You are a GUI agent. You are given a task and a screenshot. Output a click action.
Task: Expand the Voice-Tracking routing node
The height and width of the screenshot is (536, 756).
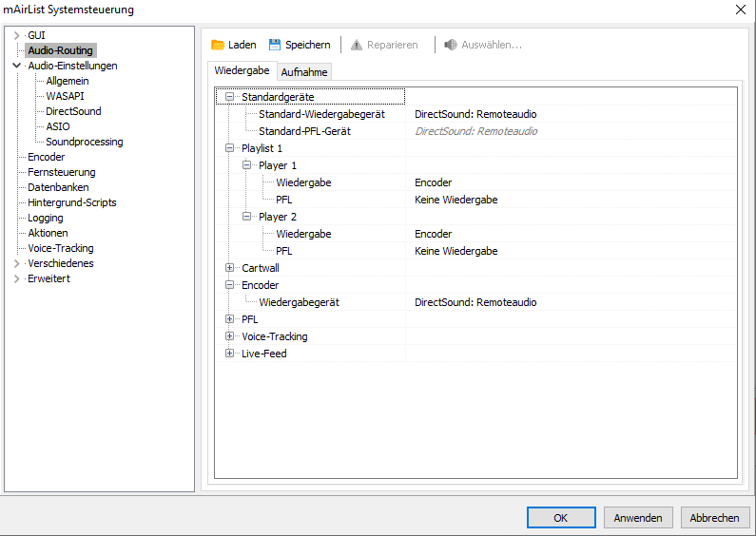tap(229, 336)
